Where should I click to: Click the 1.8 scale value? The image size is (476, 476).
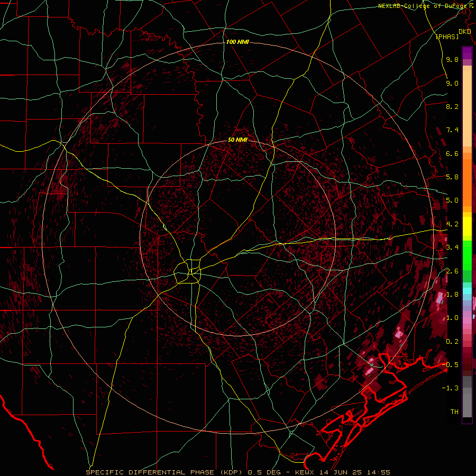tap(452, 295)
